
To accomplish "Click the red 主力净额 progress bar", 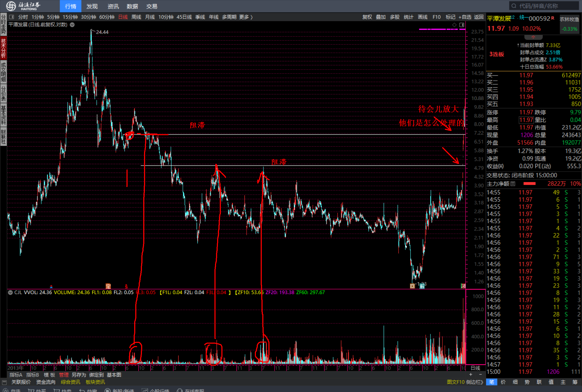I will 529,184.
